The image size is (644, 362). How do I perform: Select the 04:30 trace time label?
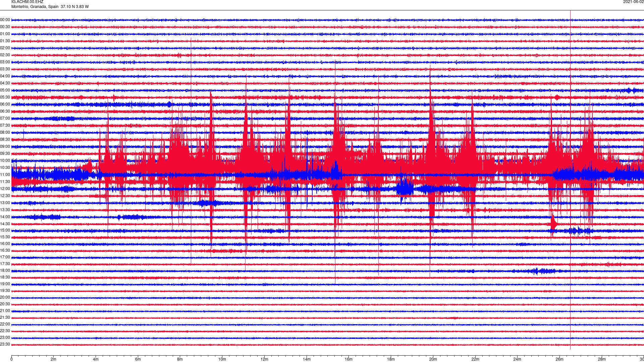tap(5, 83)
